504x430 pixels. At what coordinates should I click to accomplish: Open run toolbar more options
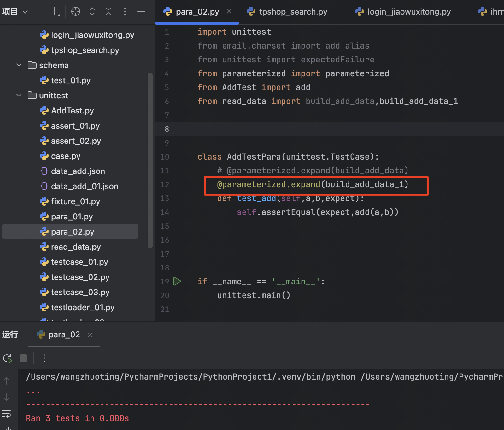click(44, 358)
